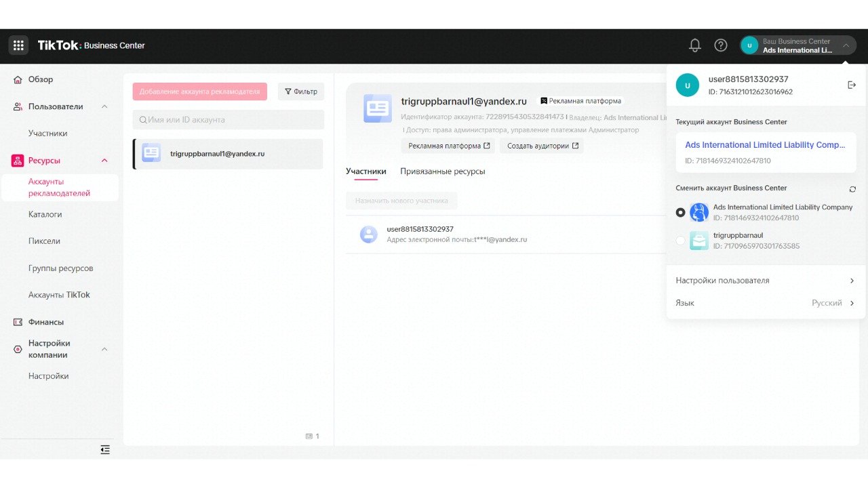Open Группы ресурсов in the sidebar
868x488 pixels.
point(61,268)
